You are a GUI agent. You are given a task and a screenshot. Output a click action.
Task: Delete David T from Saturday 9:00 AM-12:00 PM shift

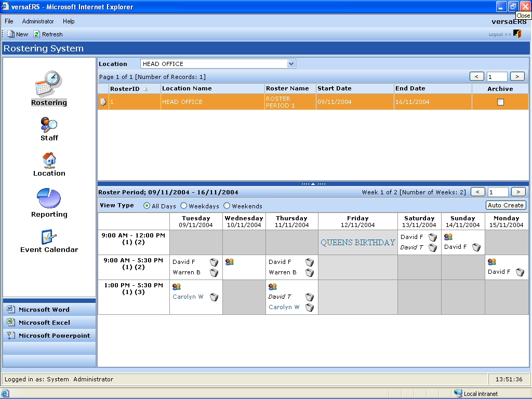pos(433,248)
